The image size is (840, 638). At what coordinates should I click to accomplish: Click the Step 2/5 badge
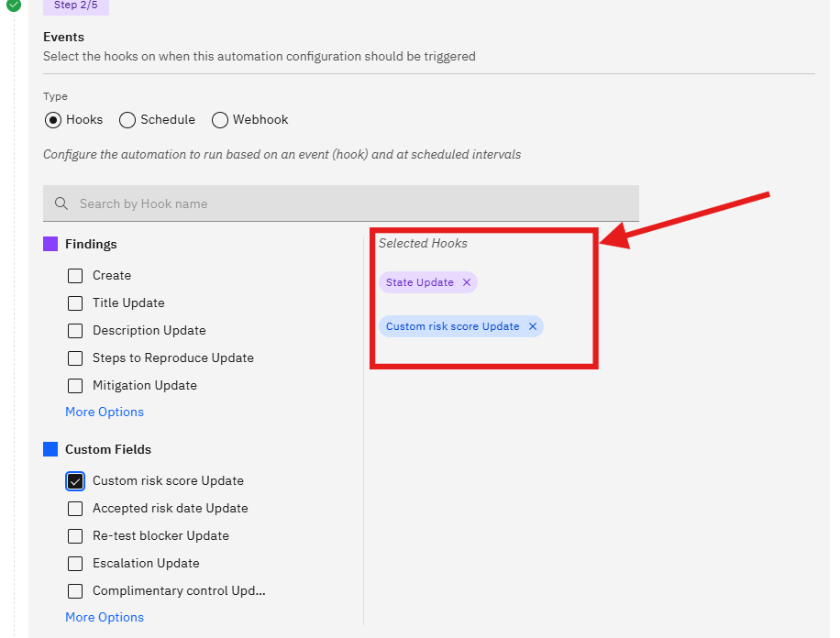(x=76, y=5)
